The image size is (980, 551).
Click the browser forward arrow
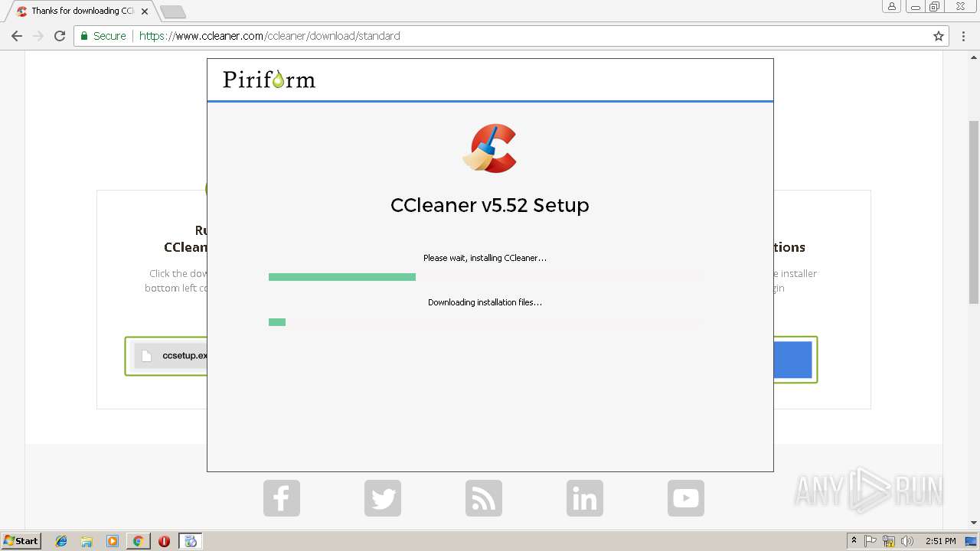point(38,36)
